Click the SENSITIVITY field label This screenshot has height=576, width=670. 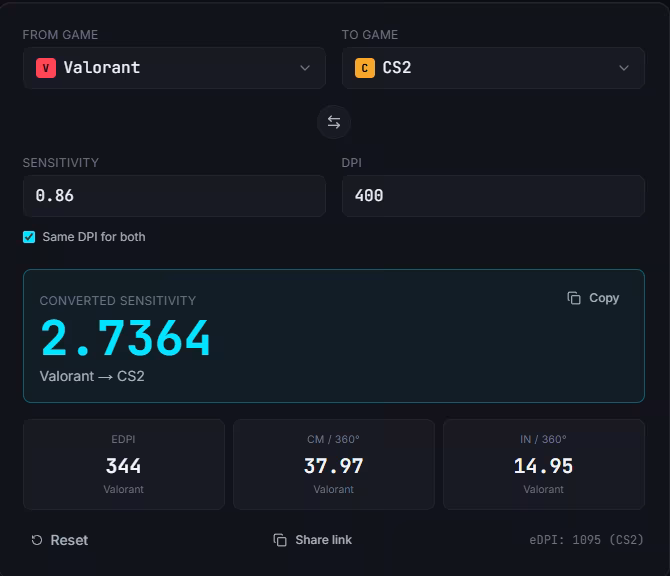(61, 163)
